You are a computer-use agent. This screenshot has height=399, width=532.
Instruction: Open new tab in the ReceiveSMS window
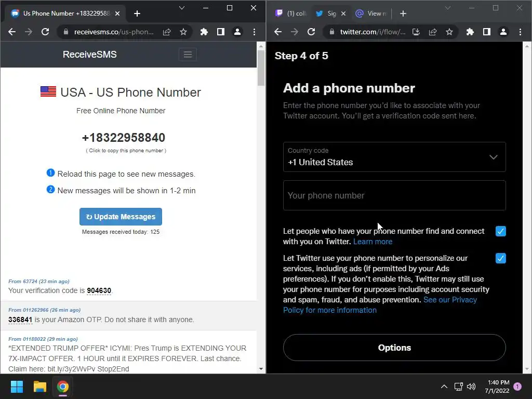pyautogui.click(x=137, y=14)
